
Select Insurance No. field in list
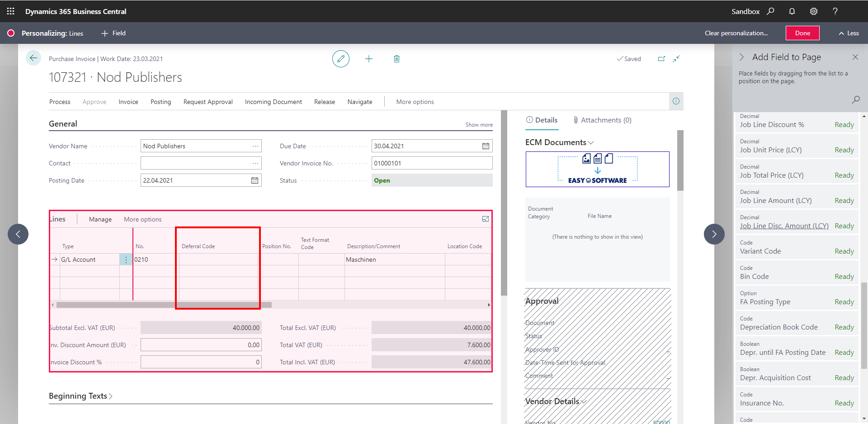[x=797, y=399]
